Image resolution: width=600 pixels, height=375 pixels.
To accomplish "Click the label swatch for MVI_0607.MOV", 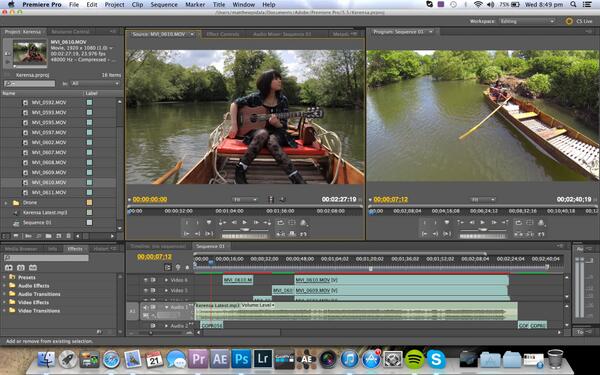I will 89,152.
